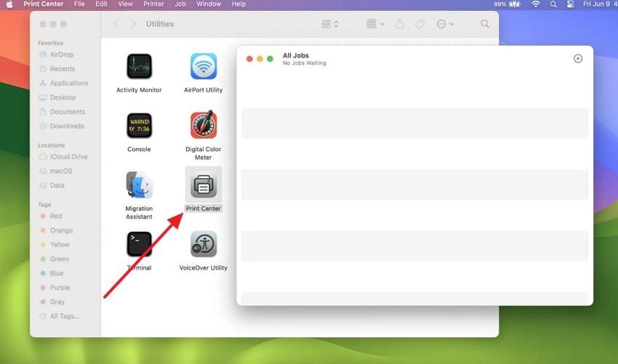Open Spotlight search in menu bar
Viewport: 618px width, 364px height.
tap(553, 4)
